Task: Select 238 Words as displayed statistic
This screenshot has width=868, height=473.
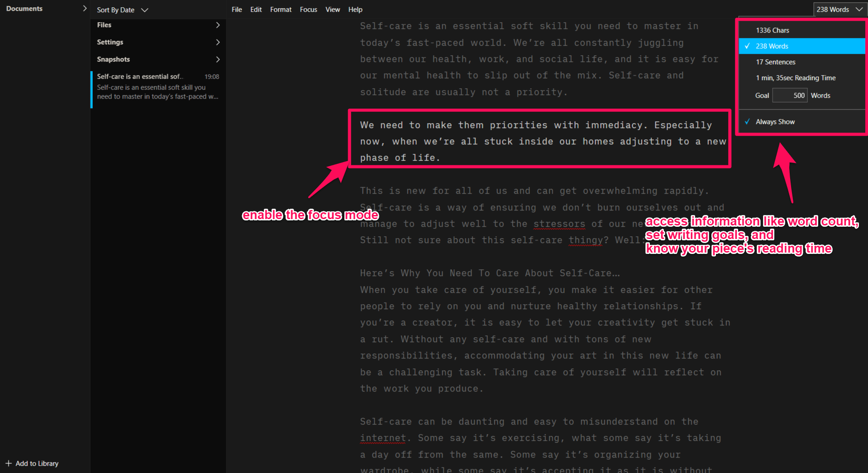Action: pos(772,46)
